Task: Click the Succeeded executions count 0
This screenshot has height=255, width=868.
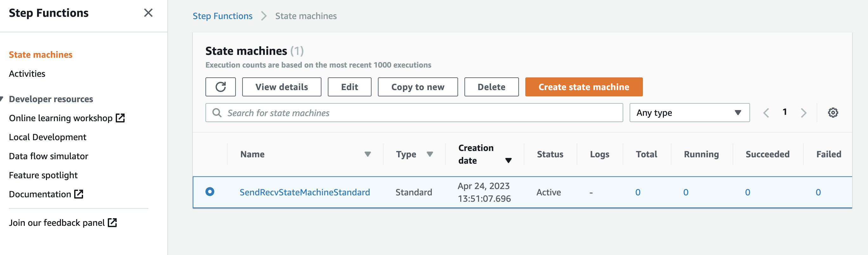Action: (747, 192)
